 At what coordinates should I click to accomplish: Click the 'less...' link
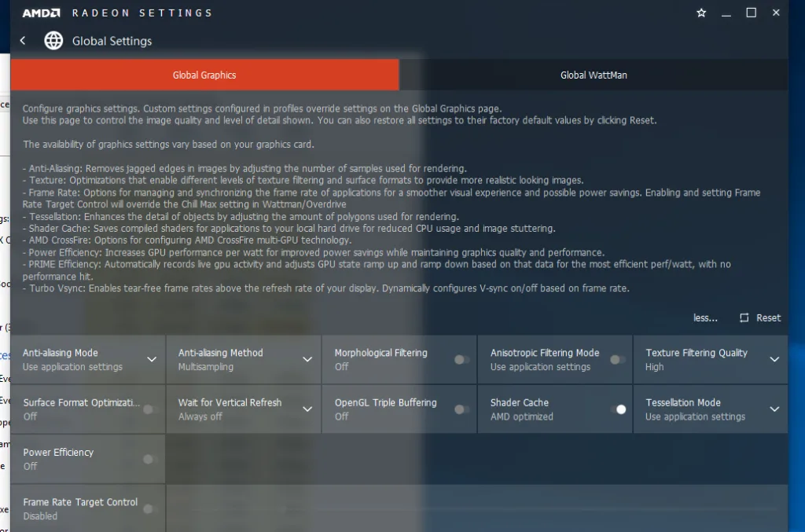point(705,318)
